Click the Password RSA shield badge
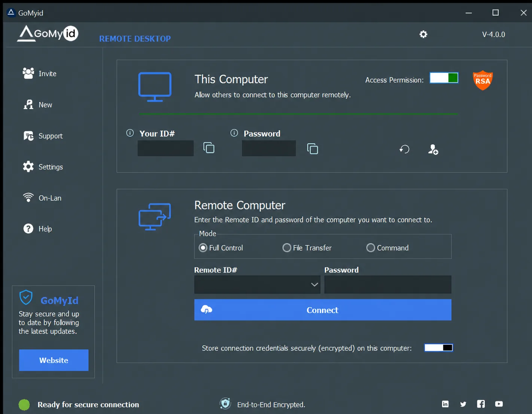This screenshot has width=532, height=414. click(483, 80)
